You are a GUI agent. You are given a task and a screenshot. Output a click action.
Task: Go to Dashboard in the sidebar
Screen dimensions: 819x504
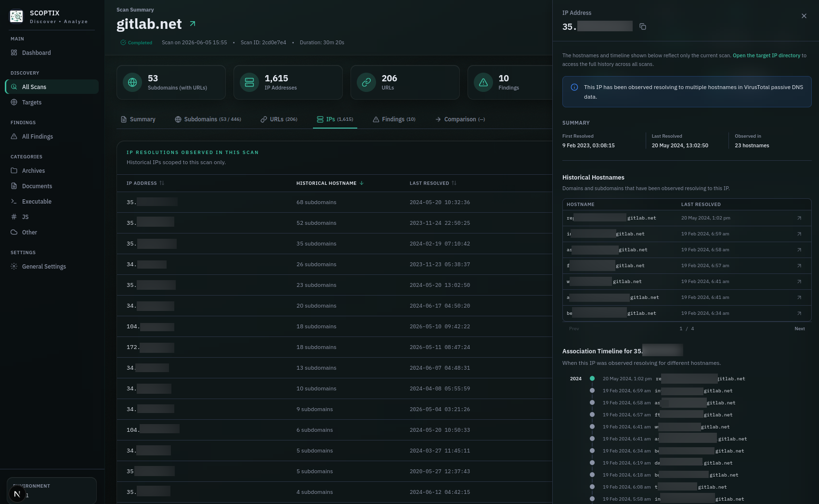52,53
